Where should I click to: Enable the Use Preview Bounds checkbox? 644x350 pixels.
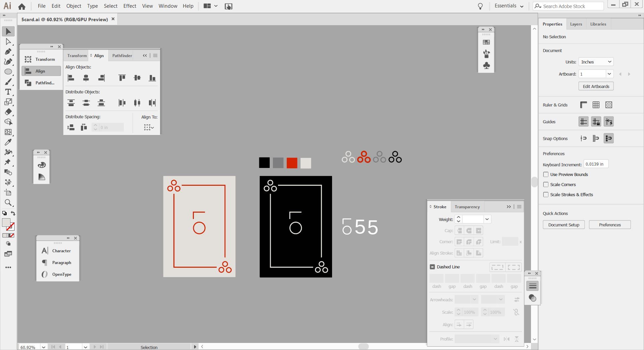click(546, 174)
